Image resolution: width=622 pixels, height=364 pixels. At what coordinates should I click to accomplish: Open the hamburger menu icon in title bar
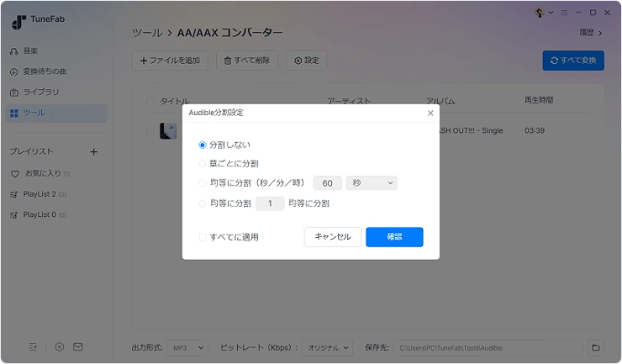(x=564, y=13)
